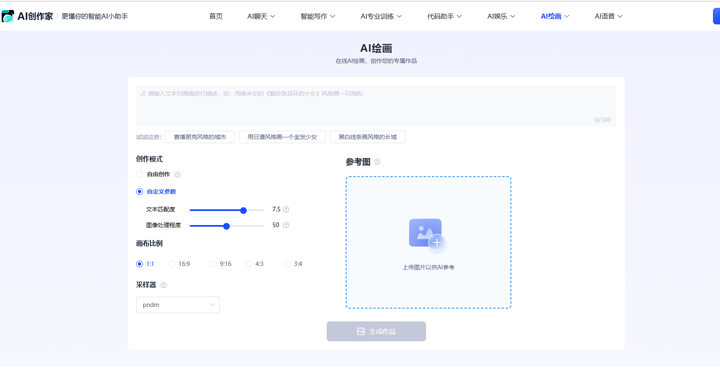This screenshot has height=381, width=720.
Task: Select the 自由创作 radio button
Action: tap(140, 174)
